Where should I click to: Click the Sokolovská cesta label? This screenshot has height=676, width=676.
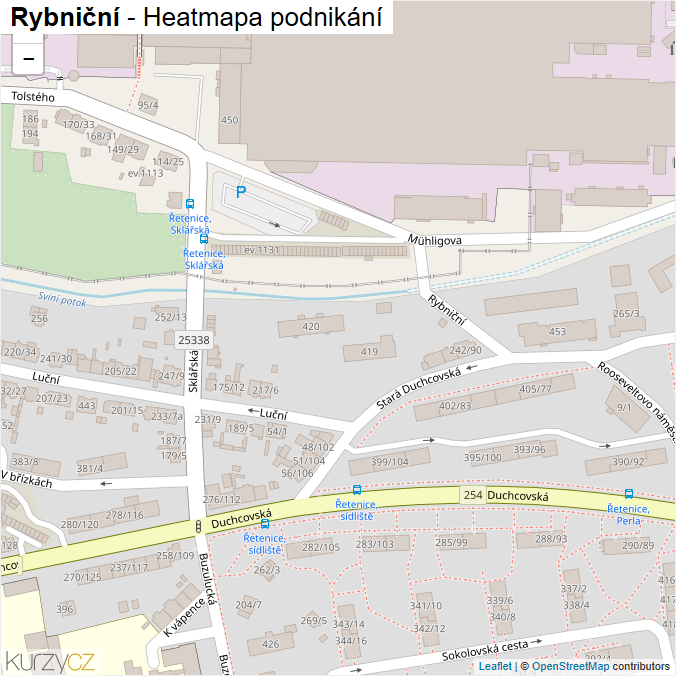point(485,651)
